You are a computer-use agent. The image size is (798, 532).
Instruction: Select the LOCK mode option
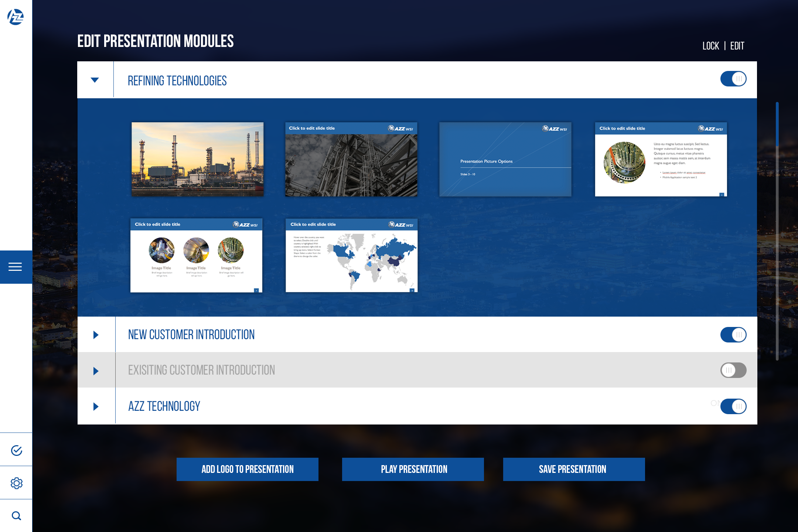[710, 46]
